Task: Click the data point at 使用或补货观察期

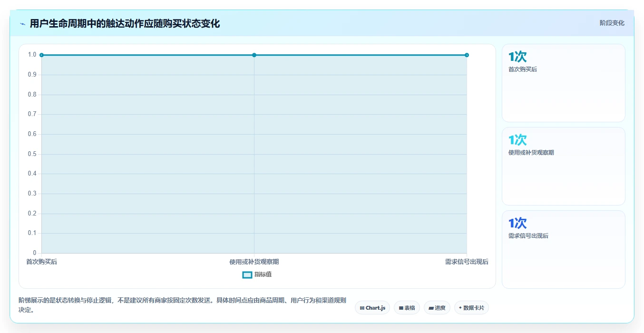Action: click(x=254, y=55)
